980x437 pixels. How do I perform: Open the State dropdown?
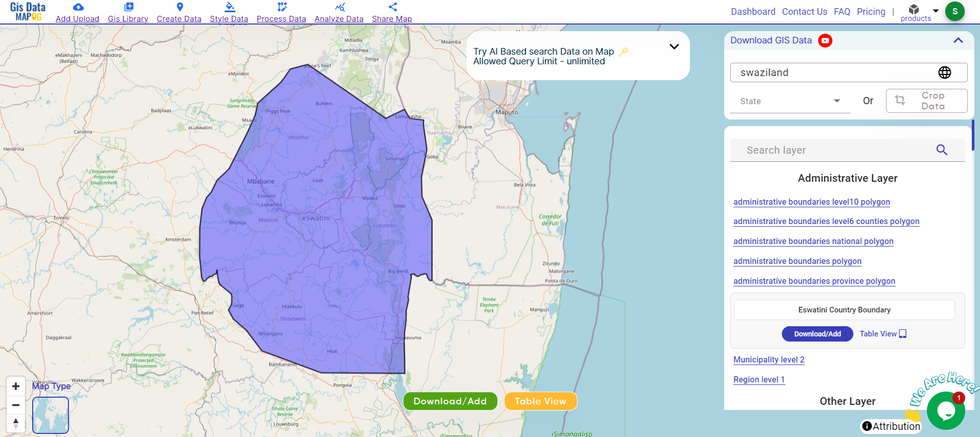click(x=790, y=101)
